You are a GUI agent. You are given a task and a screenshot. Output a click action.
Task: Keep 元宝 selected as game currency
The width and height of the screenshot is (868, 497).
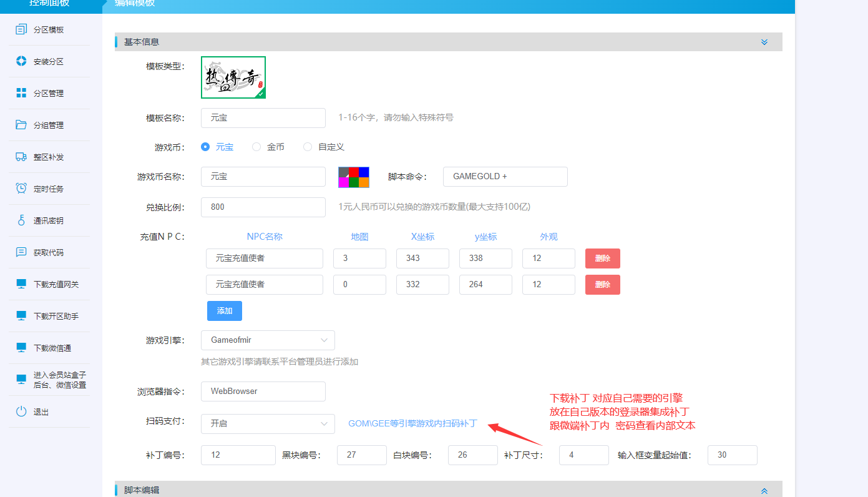(205, 146)
